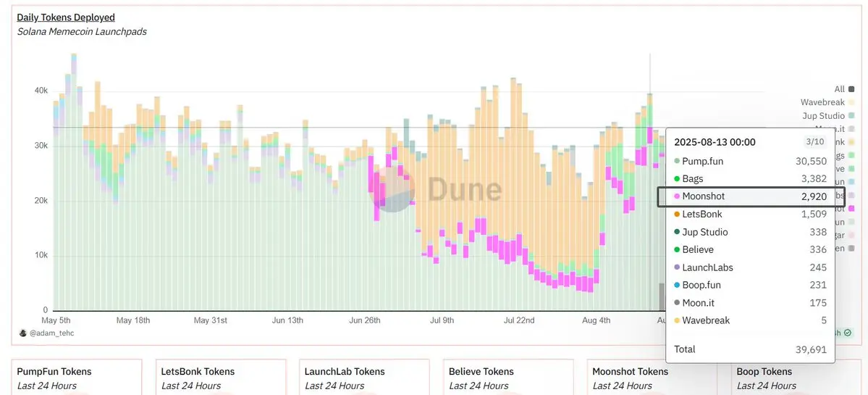Select the tooltip date 2025-08-13 00:00
Viewport: 868px width, 395px height.
[x=715, y=142]
